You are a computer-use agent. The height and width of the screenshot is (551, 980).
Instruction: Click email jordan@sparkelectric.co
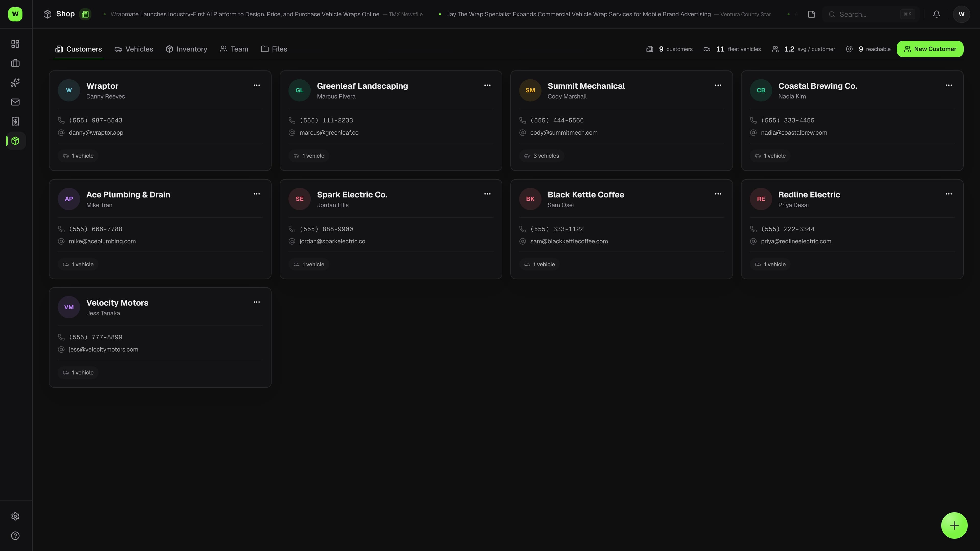tap(332, 242)
